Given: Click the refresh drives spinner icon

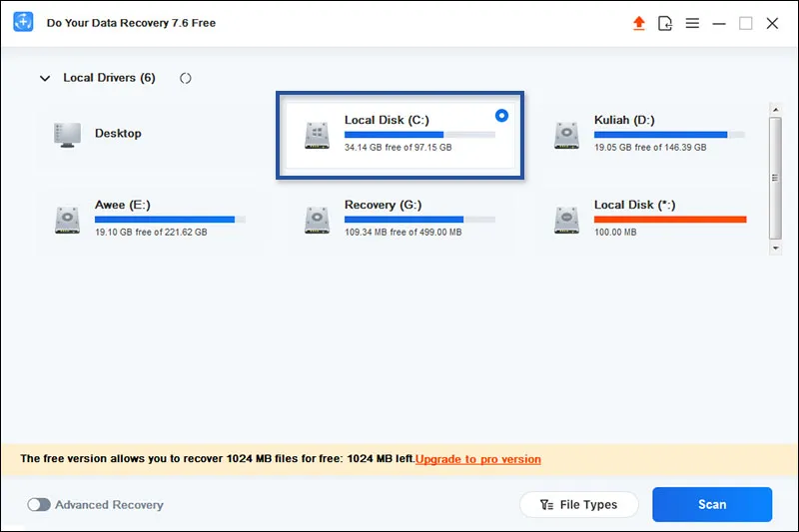Looking at the screenshot, I should click(186, 78).
